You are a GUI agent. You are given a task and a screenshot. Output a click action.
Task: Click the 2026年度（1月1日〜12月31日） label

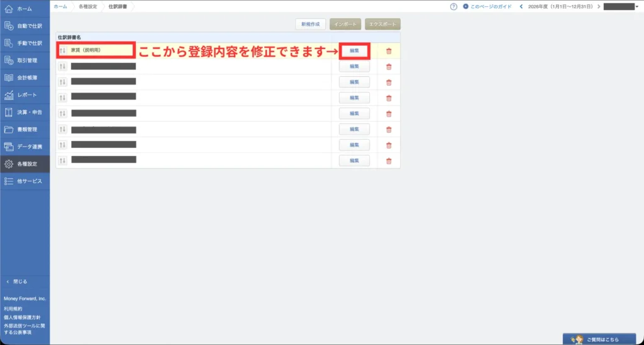(560, 6)
